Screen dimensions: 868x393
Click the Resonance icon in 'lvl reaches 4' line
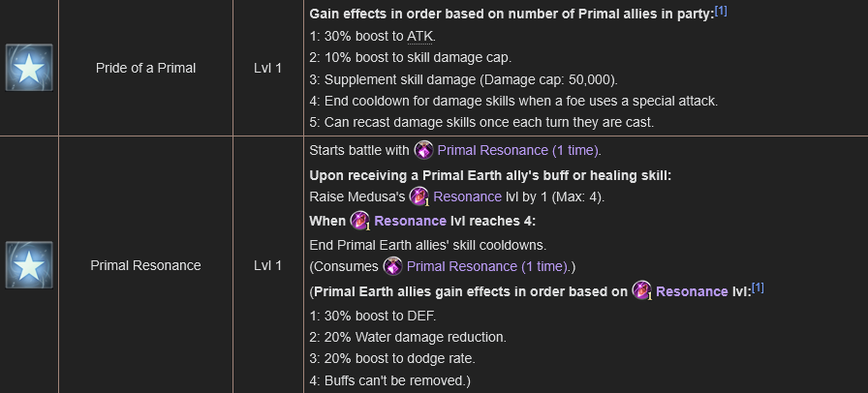[360, 221]
